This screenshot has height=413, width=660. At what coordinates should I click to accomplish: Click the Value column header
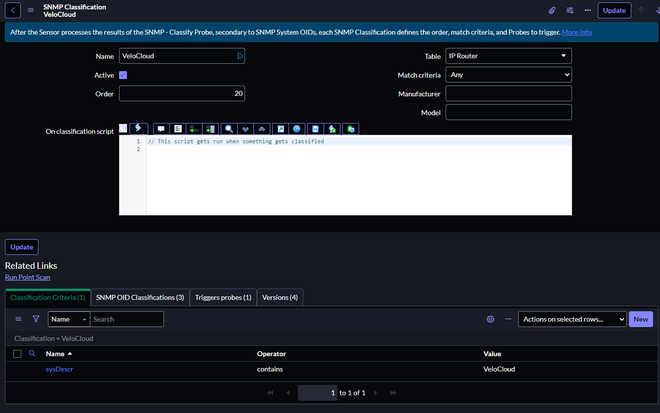pyautogui.click(x=492, y=354)
